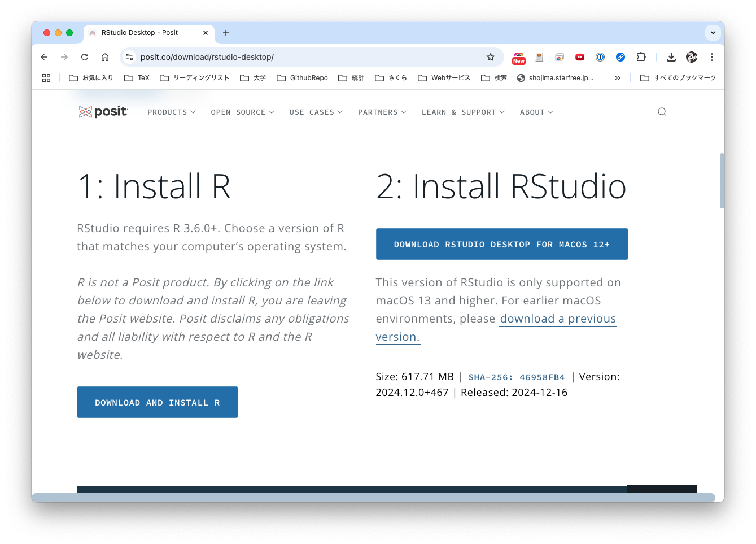Open the Chrome downloads icon
This screenshot has width=756, height=544.
point(671,57)
